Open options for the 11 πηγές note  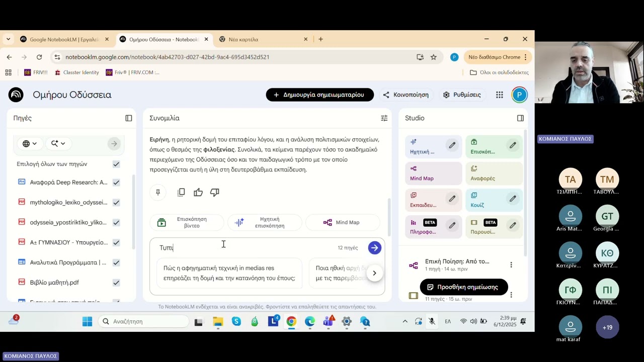[511, 295]
